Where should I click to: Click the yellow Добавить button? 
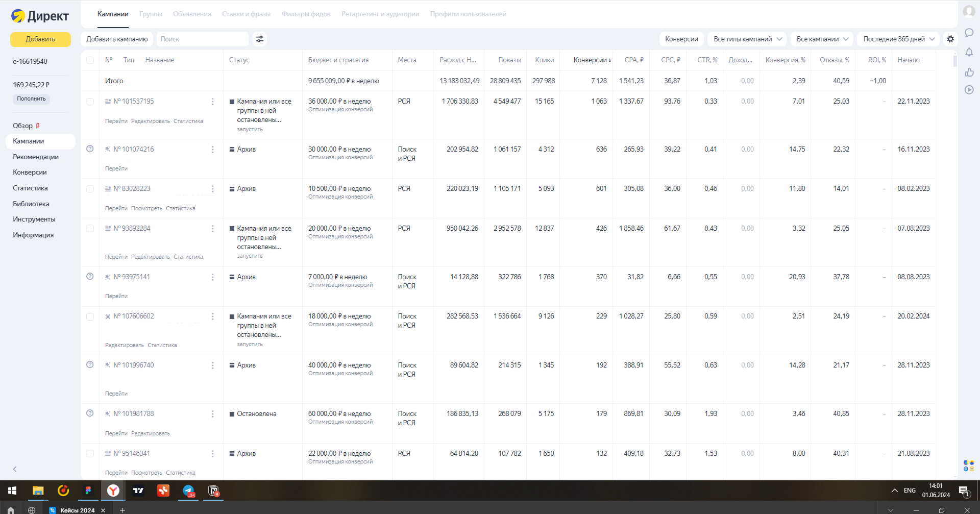point(40,39)
